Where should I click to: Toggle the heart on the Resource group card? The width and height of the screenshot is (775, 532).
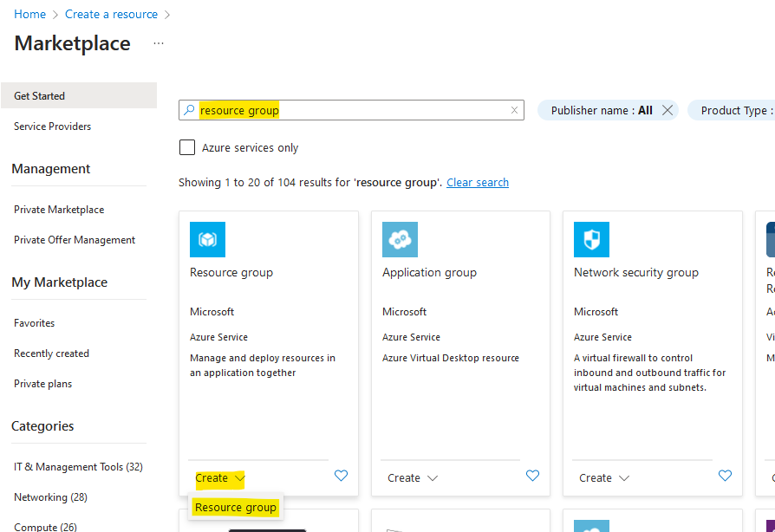341,476
